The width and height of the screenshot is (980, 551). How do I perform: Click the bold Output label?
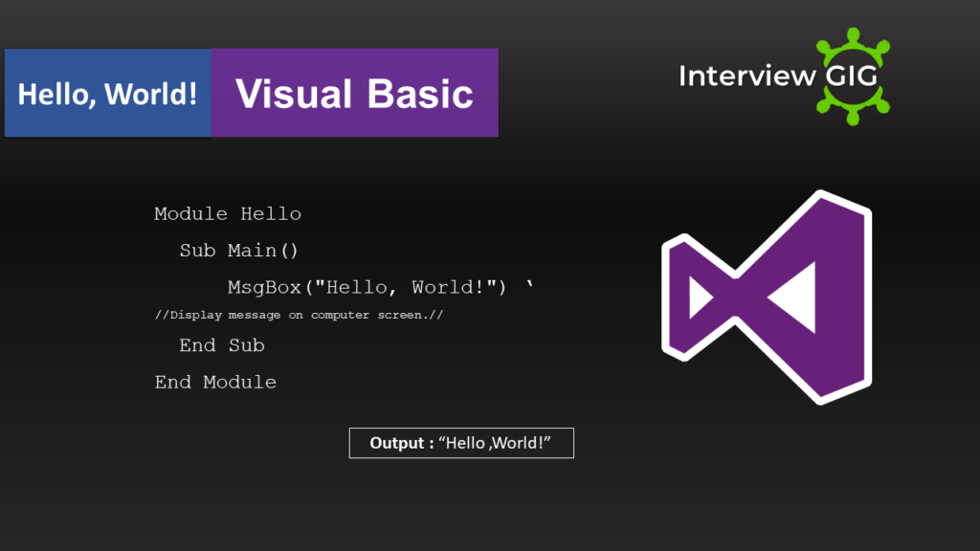coord(401,444)
